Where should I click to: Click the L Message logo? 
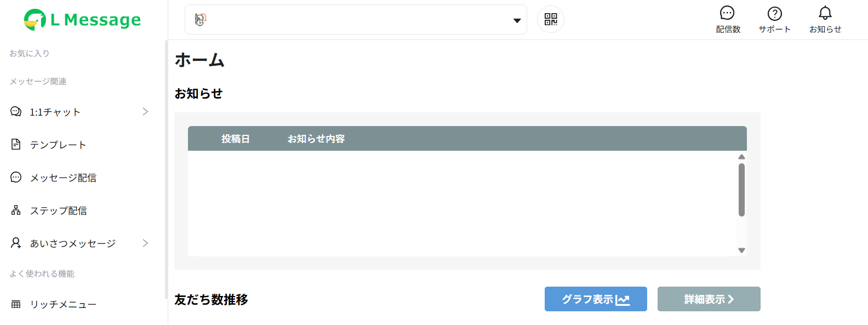(x=82, y=20)
